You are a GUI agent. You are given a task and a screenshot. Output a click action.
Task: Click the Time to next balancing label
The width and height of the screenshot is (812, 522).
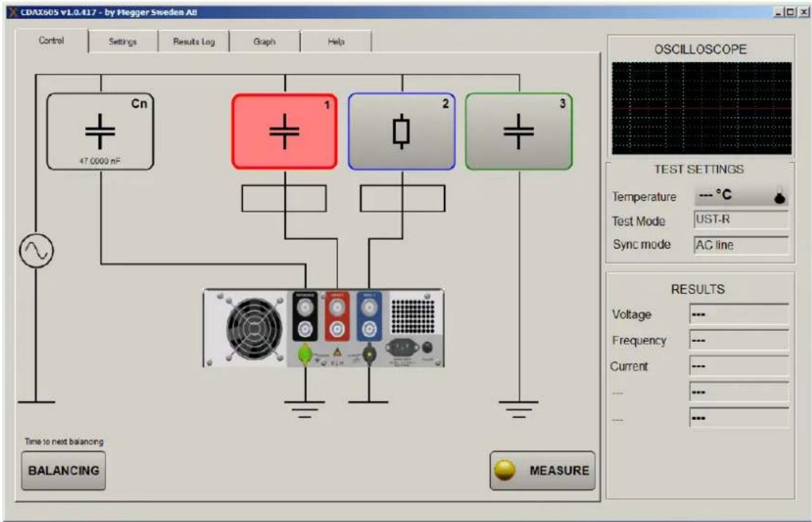(64, 442)
